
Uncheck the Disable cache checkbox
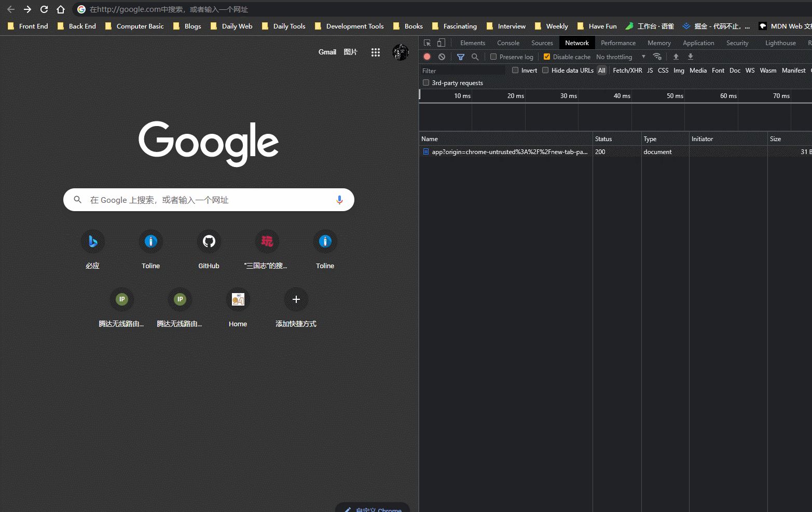pyautogui.click(x=547, y=57)
